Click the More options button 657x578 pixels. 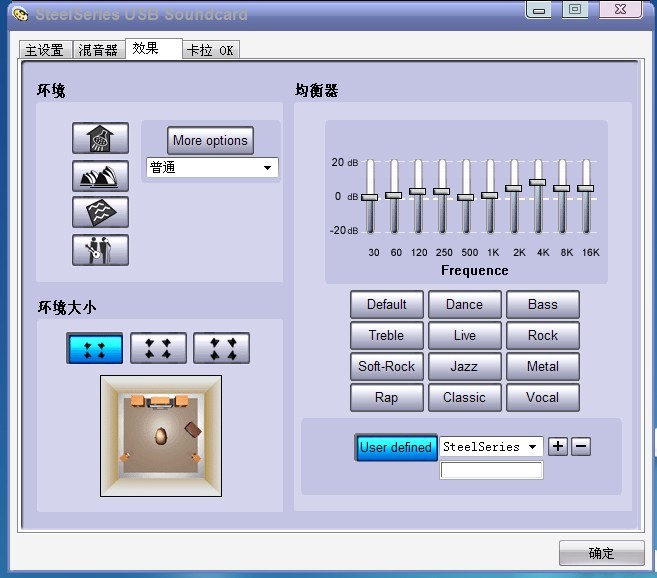pyautogui.click(x=210, y=140)
